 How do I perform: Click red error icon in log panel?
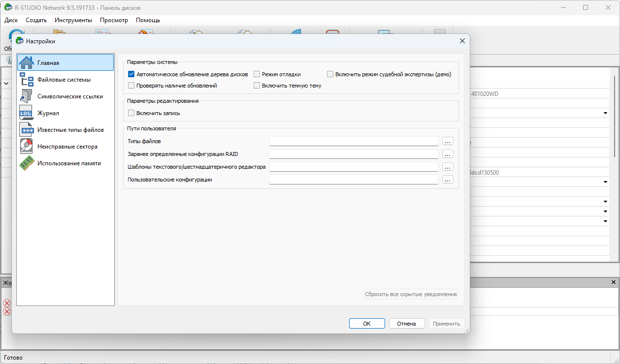point(7,303)
